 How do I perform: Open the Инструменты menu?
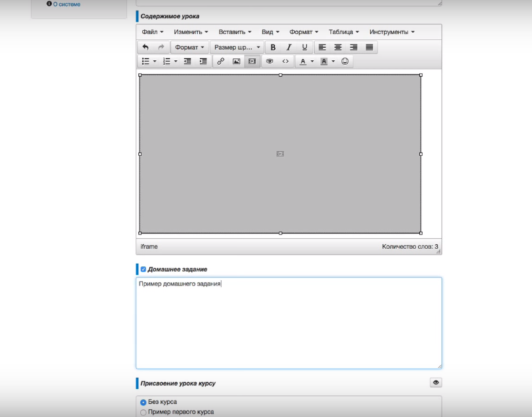pos(392,32)
